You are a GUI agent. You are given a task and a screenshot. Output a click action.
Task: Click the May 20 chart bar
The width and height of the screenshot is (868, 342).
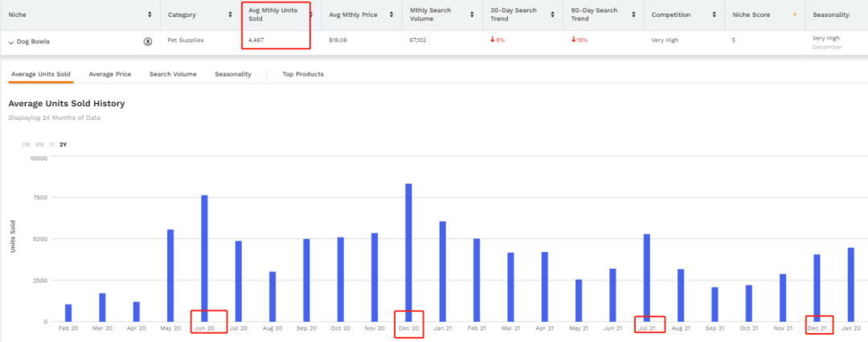tap(170, 275)
